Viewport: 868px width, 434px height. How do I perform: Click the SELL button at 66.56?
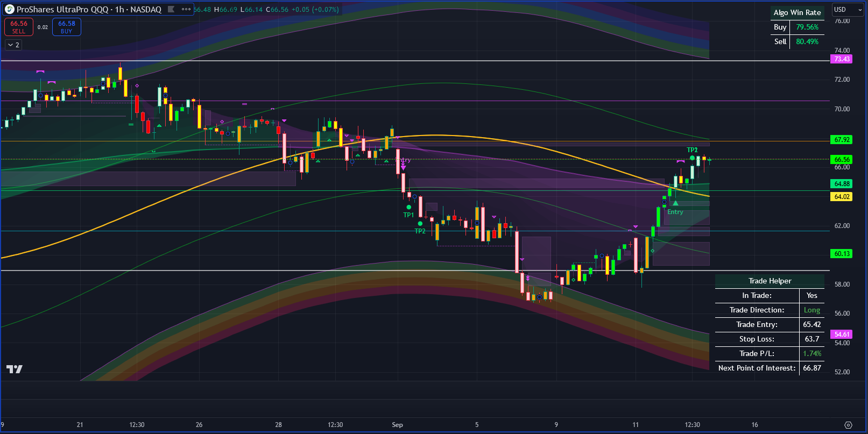click(19, 27)
